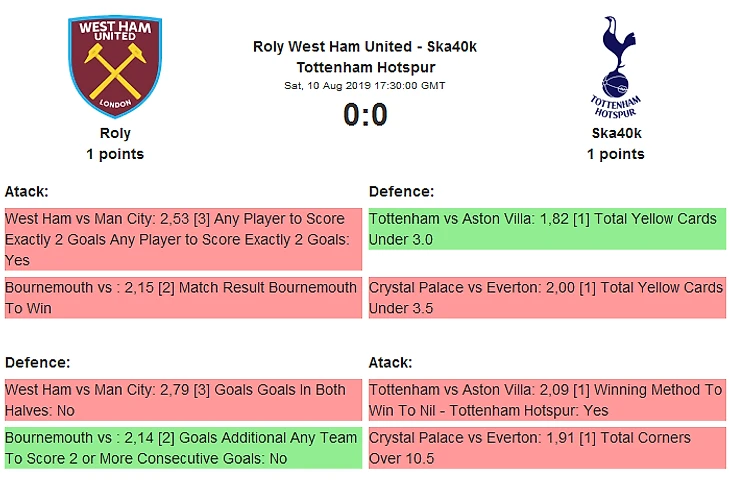This screenshot has width=730, height=480.
Task: Select Crystal Palace Yellow Cards Under 3.5 bet
Action: coord(547,298)
